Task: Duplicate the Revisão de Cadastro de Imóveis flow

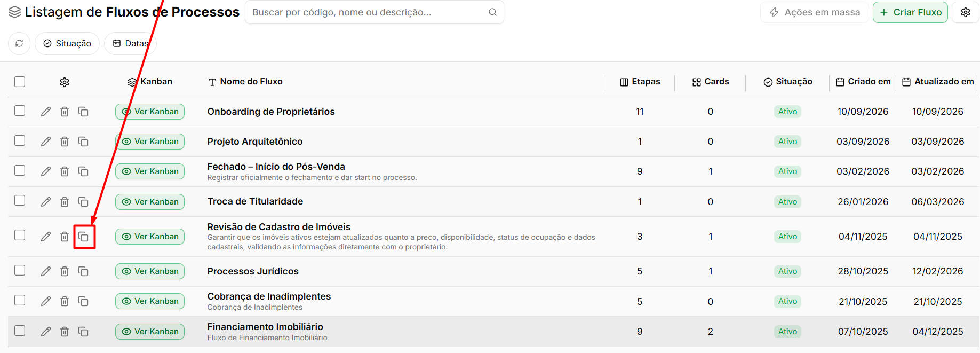Action: [83, 237]
